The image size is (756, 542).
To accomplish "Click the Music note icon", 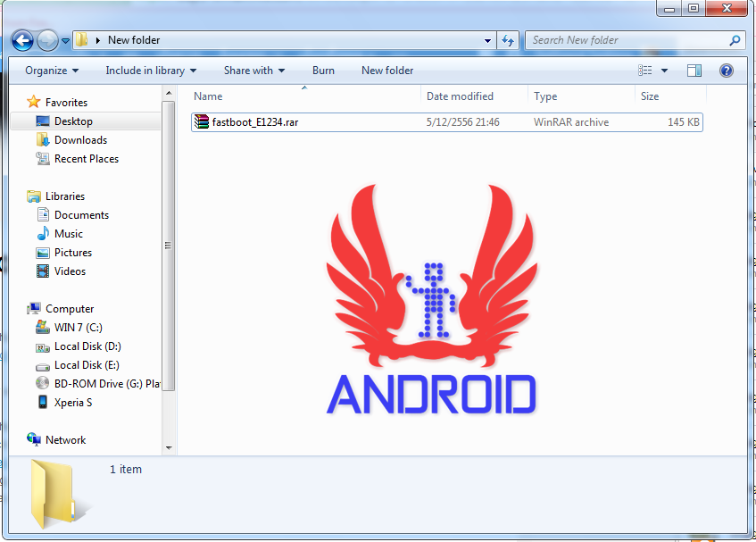I will point(43,233).
